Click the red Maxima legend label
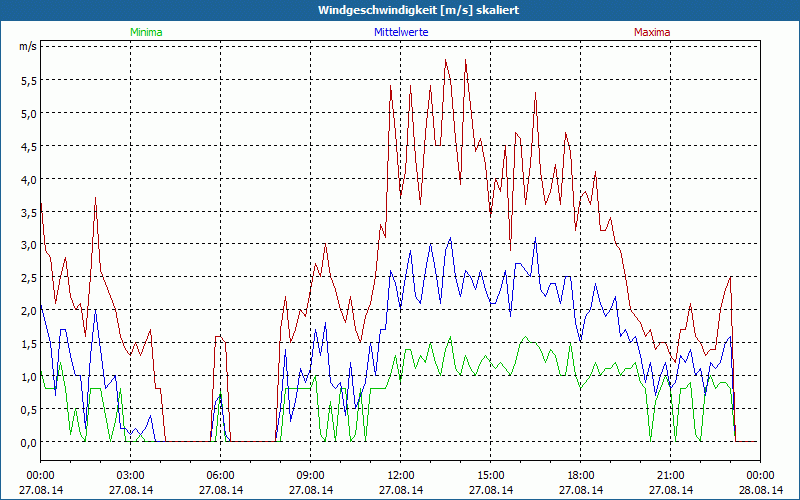800x500 pixels. click(x=652, y=32)
